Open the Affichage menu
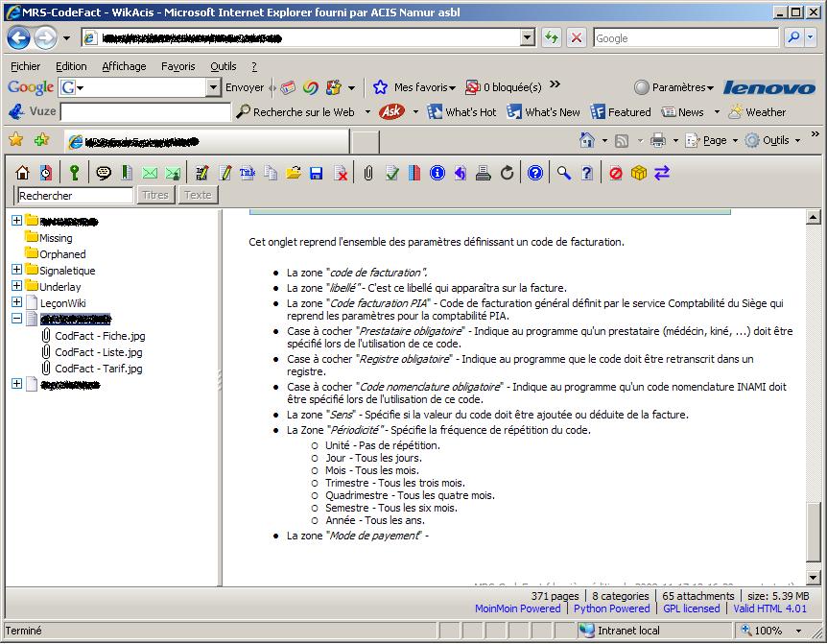This screenshot has width=827, height=644. [124, 66]
